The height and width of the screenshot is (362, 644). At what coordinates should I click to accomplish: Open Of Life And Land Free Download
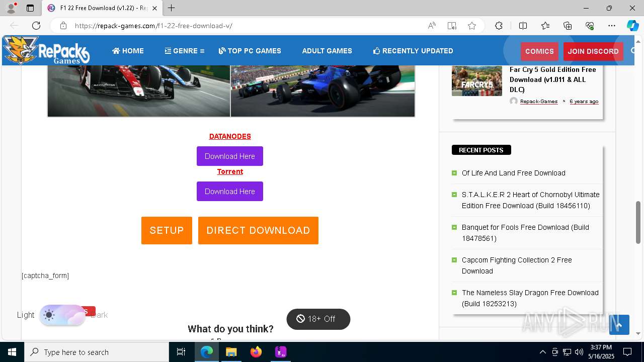514,173
